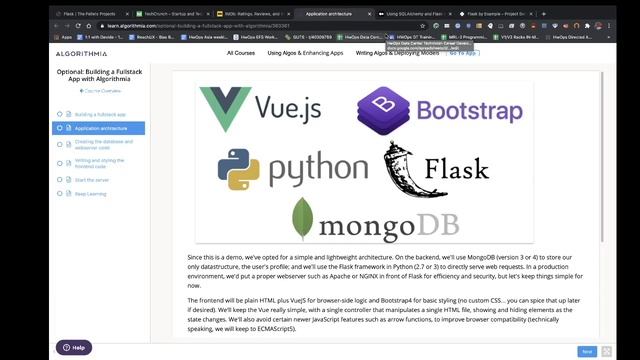Click the content area vertical scrollbar

click(602, 157)
